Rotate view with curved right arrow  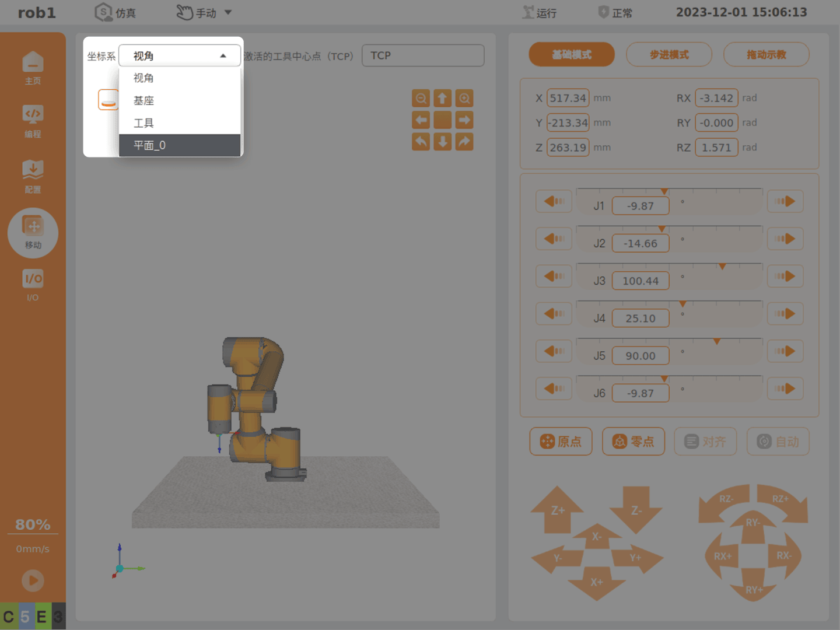464,142
